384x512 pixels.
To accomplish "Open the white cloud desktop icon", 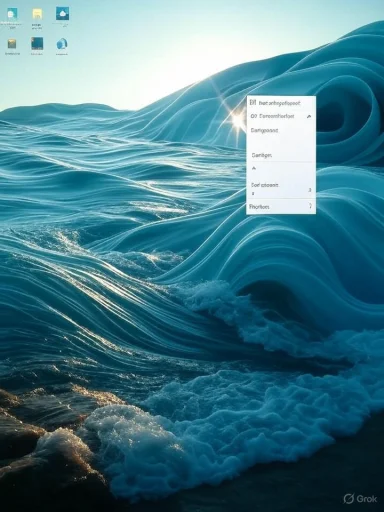I will coord(62,13).
